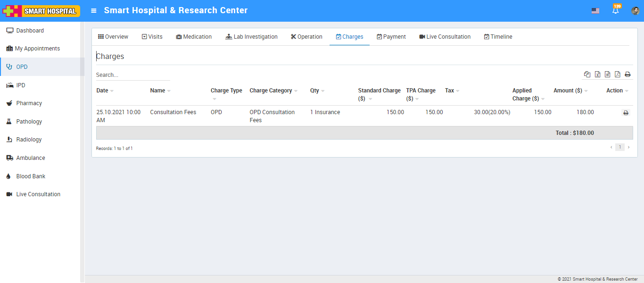Image resolution: width=644 pixels, height=283 pixels.
Task: Go to the Medication tab
Action: (193, 37)
